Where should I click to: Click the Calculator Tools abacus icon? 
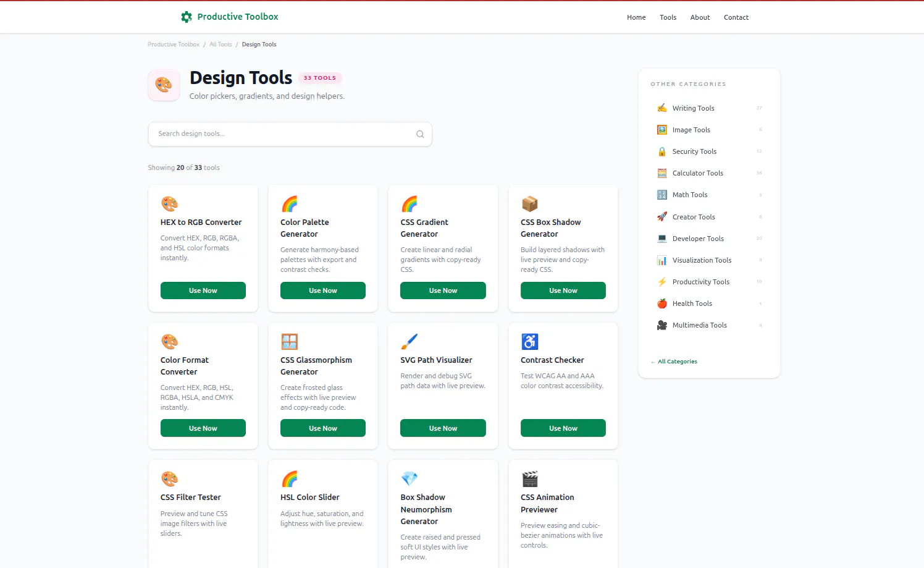pyautogui.click(x=662, y=173)
